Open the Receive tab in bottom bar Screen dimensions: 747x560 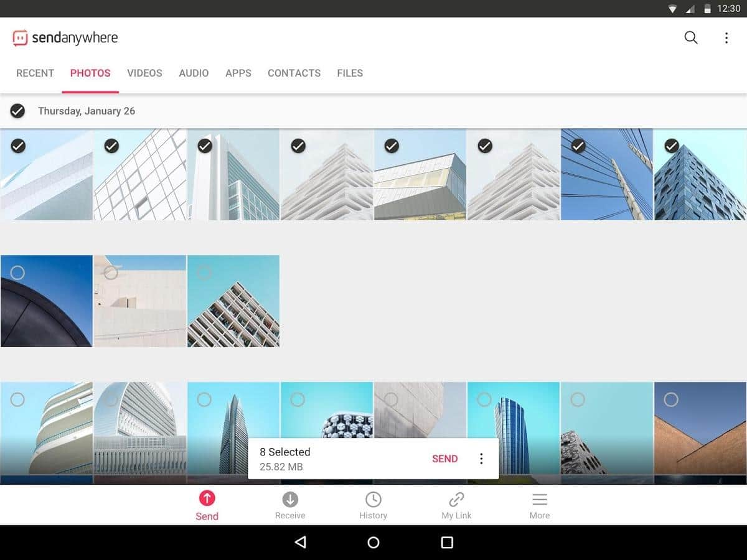click(x=290, y=505)
